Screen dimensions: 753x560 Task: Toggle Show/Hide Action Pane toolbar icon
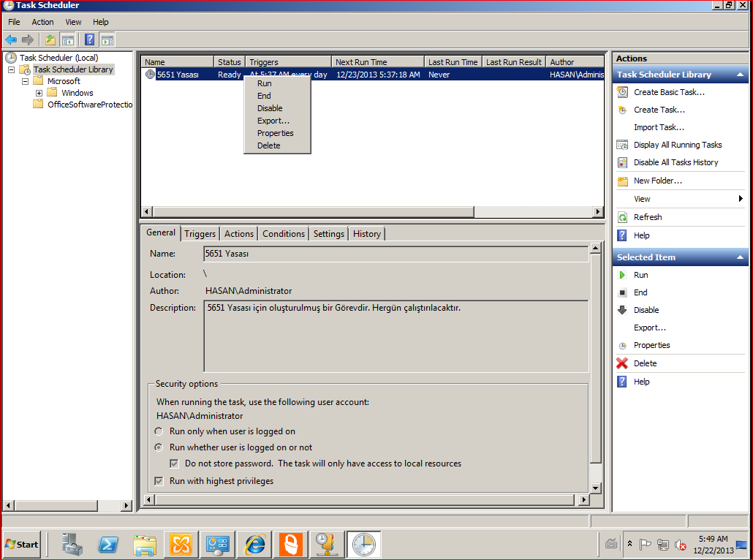click(x=107, y=40)
